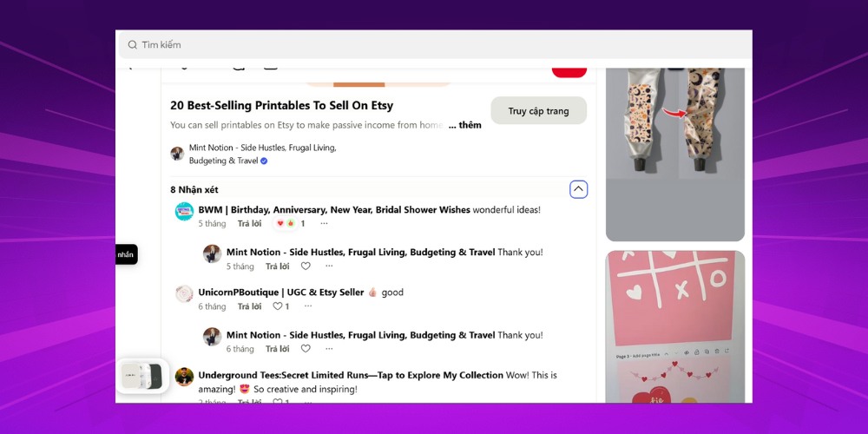The image size is (868, 434).
Task: Reply to the 5 tháng Mint Notion reply
Action: (278, 266)
